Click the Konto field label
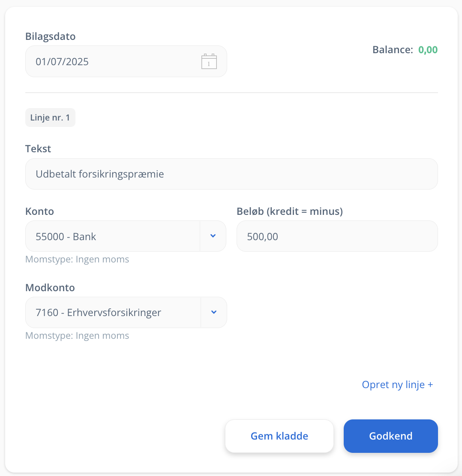Image resolution: width=462 pixels, height=476 pixels. point(40,211)
